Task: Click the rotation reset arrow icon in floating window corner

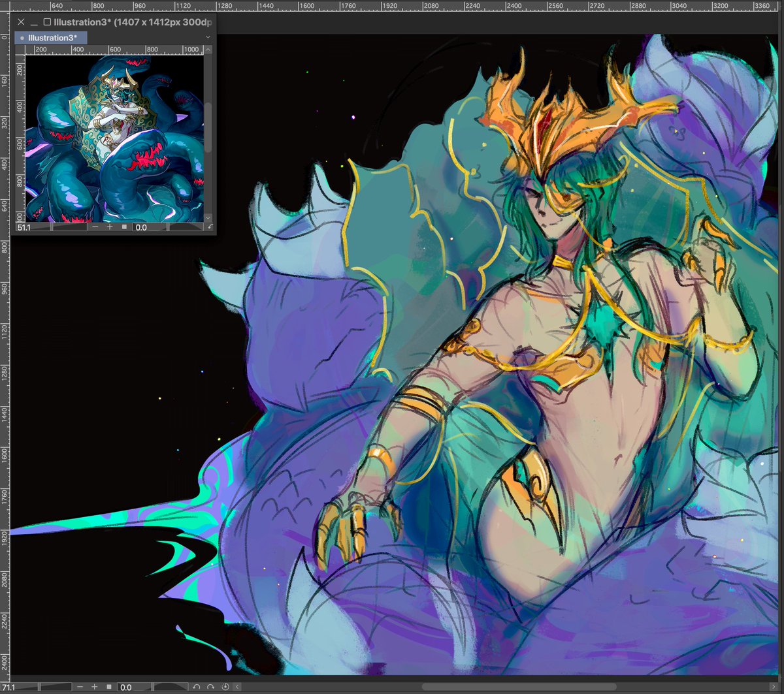Action: [x=210, y=227]
